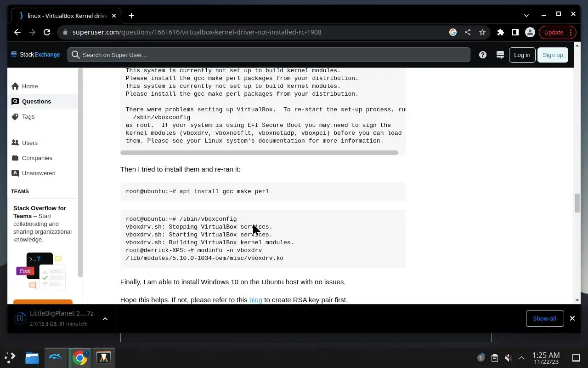588x368 pixels.
Task: Reload the page
Action: click(x=47, y=32)
